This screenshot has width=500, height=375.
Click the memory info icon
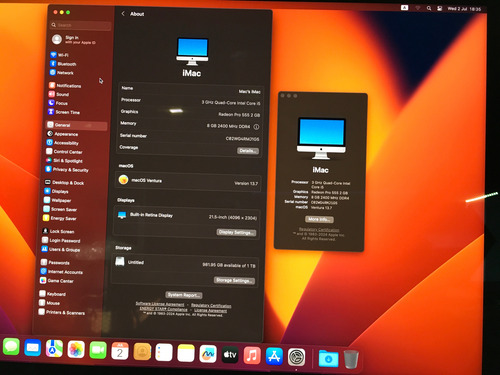256,127
